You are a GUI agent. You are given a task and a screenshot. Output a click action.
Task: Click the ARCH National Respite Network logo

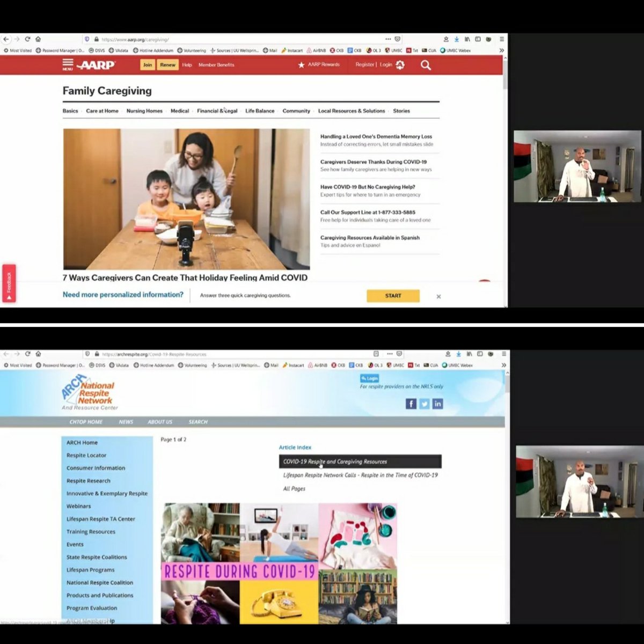coord(89,393)
